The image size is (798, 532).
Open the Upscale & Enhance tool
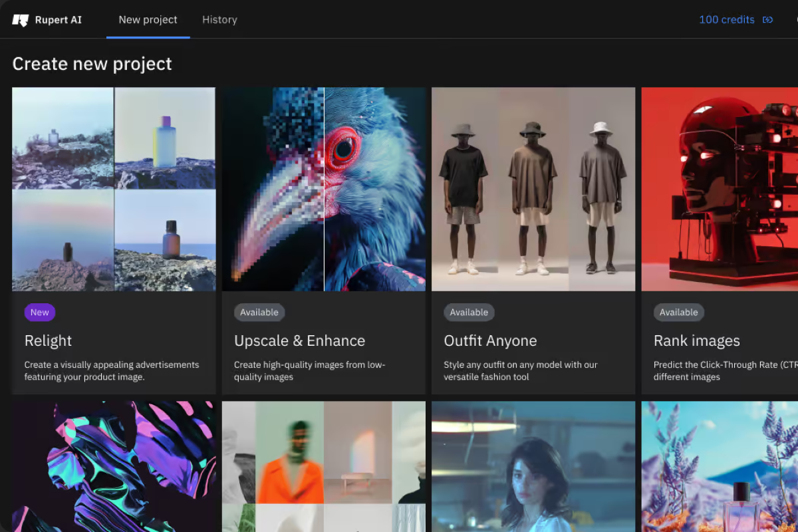(x=299, y=340)
